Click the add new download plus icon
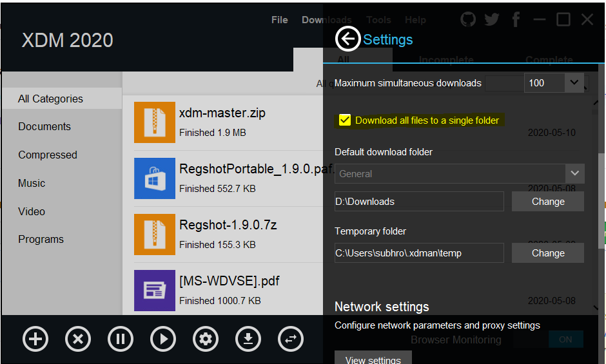Viewport: 606px width, 364px height. 35,339
